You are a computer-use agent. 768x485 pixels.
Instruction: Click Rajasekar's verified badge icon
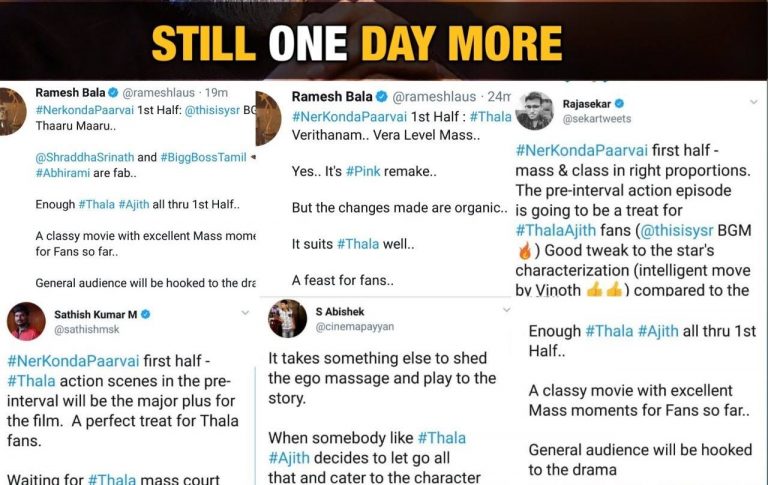pos(619,104)
